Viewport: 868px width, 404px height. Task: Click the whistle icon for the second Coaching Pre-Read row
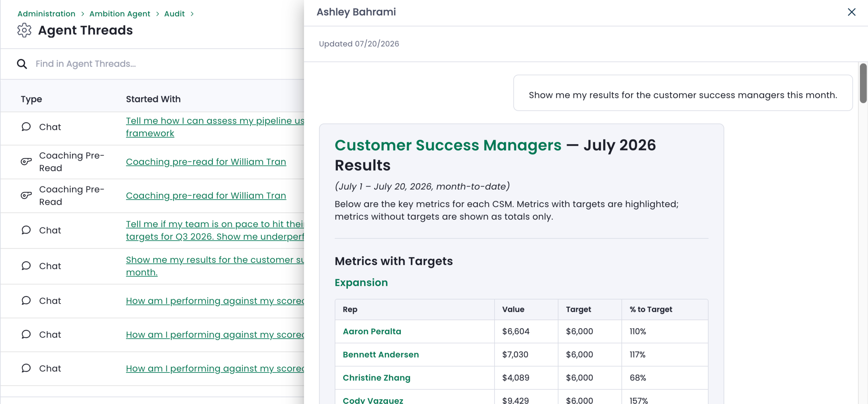coord(26,196)
